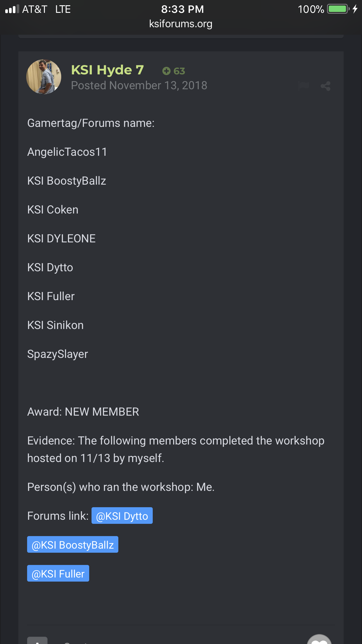Open the KSI Hyde 7 username link

(108, 70)
